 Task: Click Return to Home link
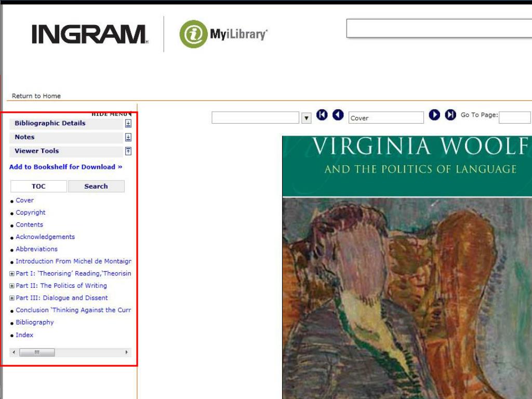pos(36,96)
